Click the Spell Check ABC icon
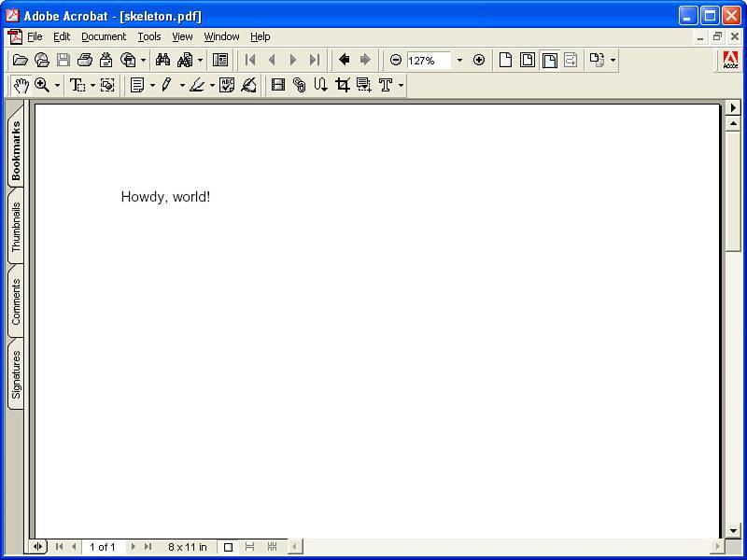Image resolution: width=747 pixels, height=560 pixels. 227,85
